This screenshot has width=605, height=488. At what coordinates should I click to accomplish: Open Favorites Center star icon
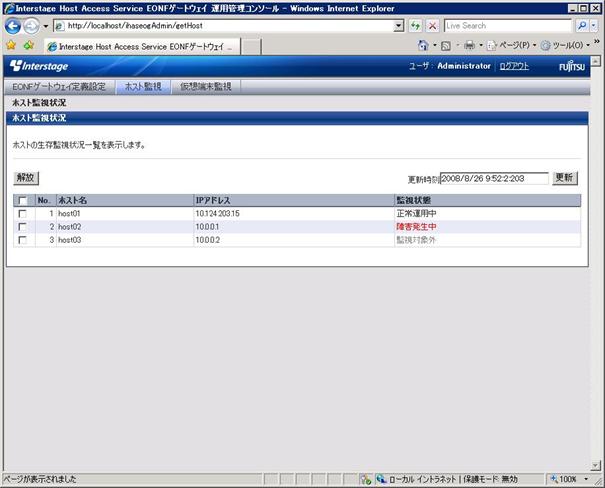coord(11,46)
